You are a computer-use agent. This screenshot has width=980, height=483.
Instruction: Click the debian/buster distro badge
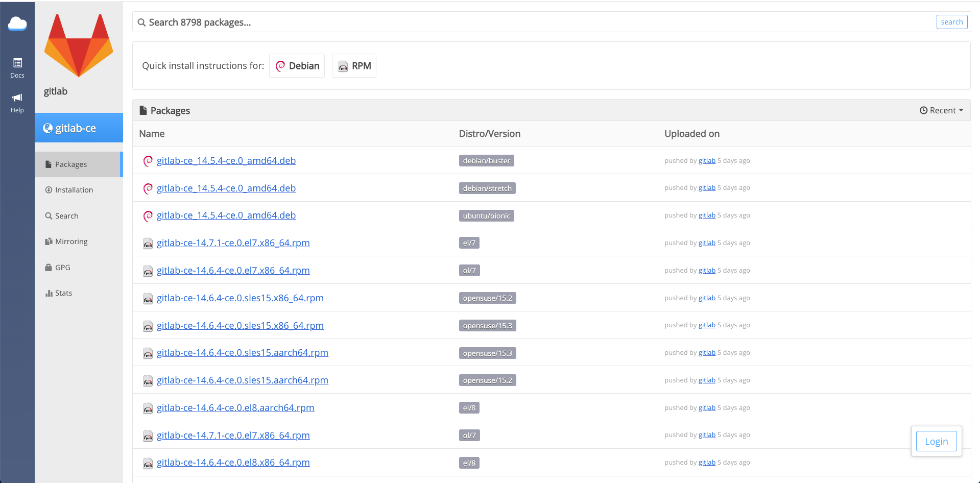pos(486,161)
